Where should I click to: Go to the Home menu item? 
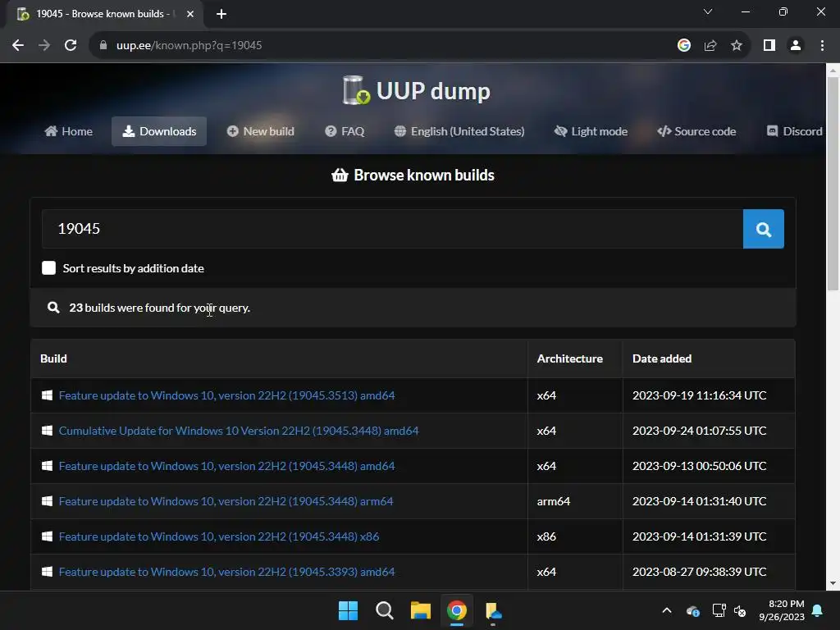click(x=69, y=131)
